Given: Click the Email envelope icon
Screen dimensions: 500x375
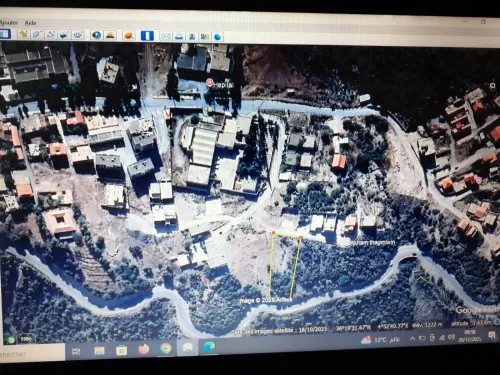Looking at the screenshot, I should point(166,36).
